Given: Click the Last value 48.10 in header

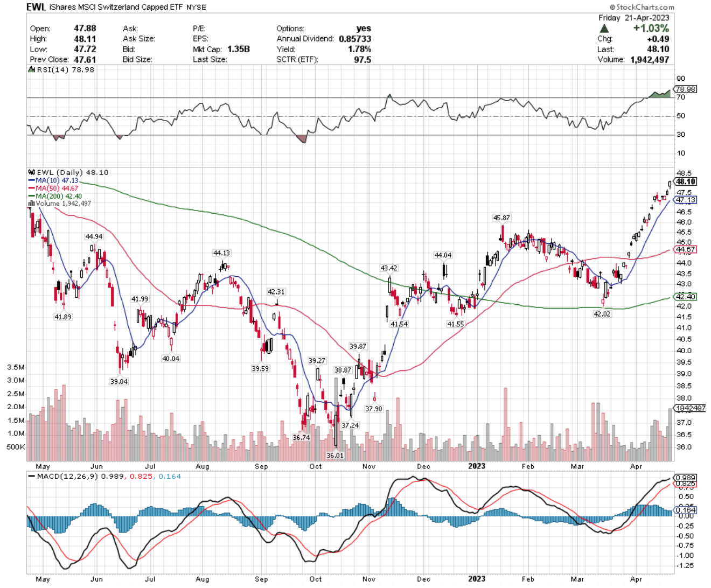Looking at the screenshot, I should click(x=658, y=49).
